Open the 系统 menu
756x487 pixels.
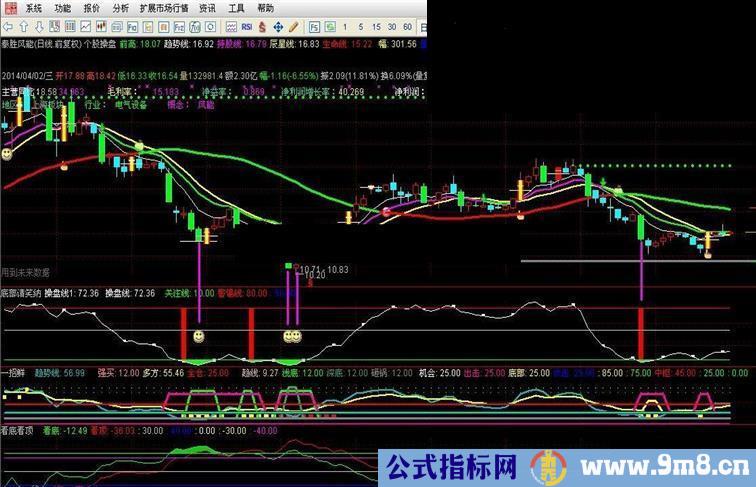(x=34, y=8)
